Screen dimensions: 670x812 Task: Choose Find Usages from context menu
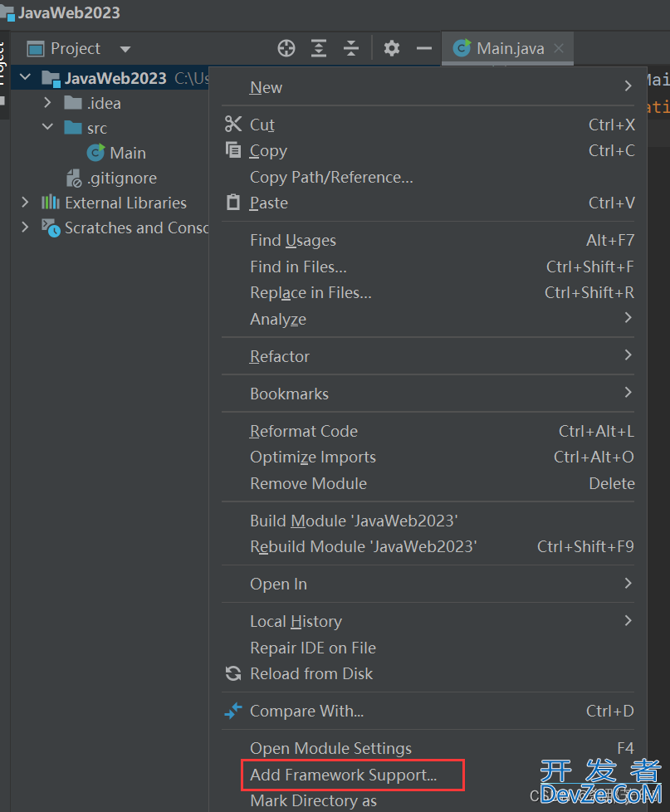click(428, 240)
